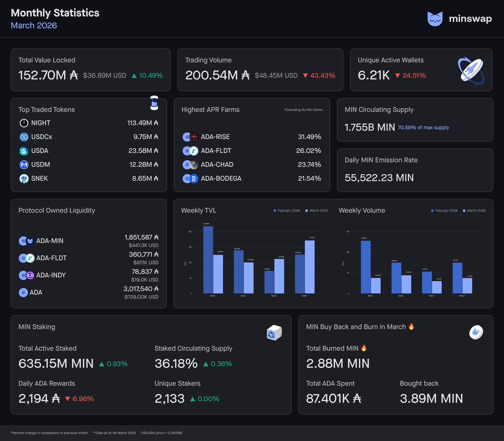Viewport: 504px width, 441px height.
Task: Click the '$48.45M USD' value
Action: click(276, 76)
